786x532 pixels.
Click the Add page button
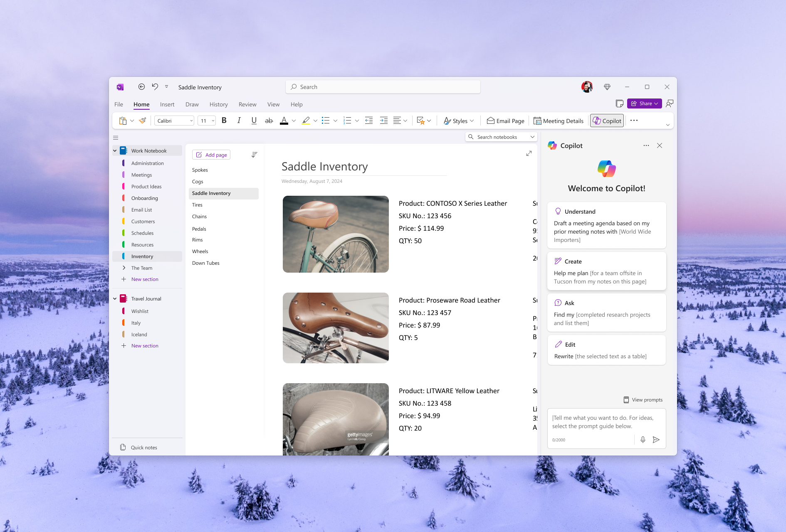tap(211, 154)
